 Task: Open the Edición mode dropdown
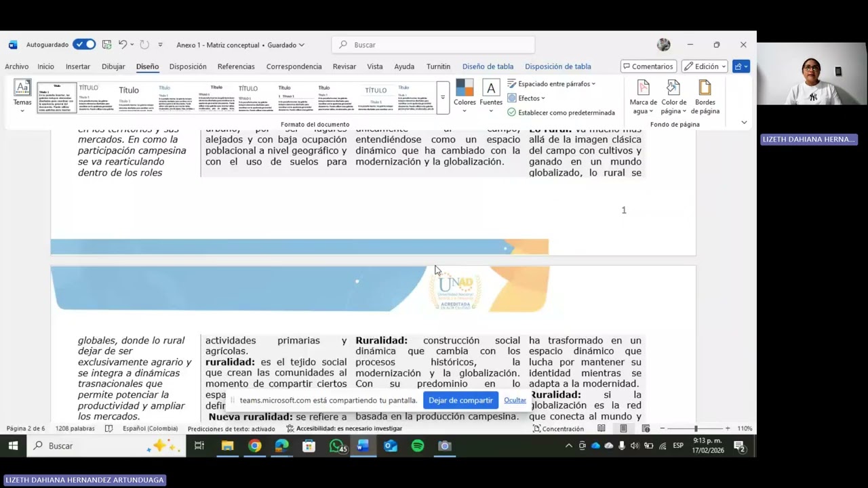tap(705, 66)
